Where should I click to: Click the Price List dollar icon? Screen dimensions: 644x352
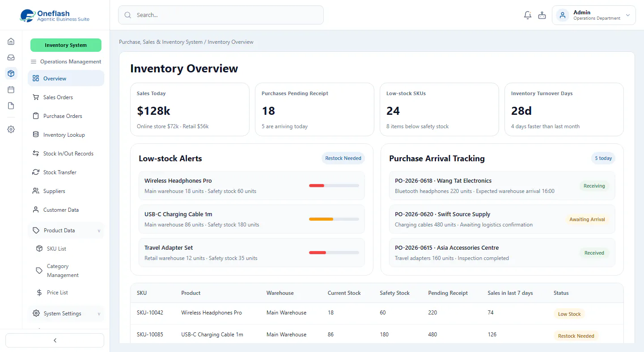[39, 293]
